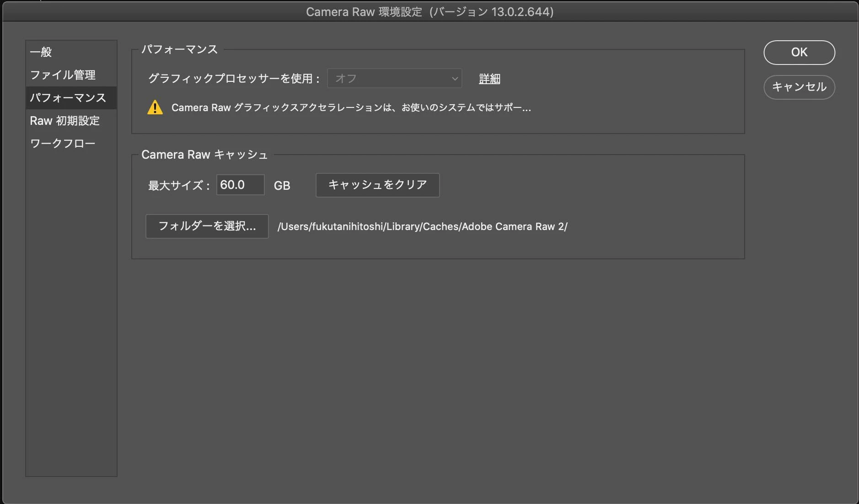Click the yellow warning icon

[155, 107]
